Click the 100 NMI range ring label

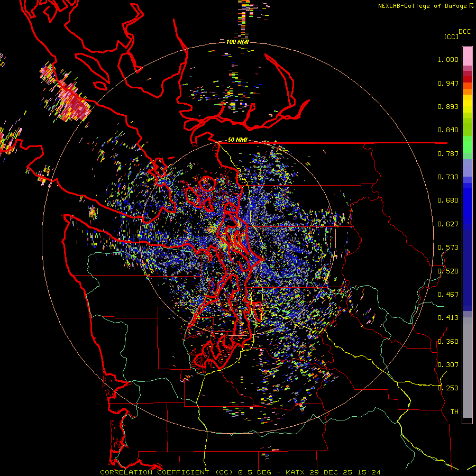coord(237,42)
